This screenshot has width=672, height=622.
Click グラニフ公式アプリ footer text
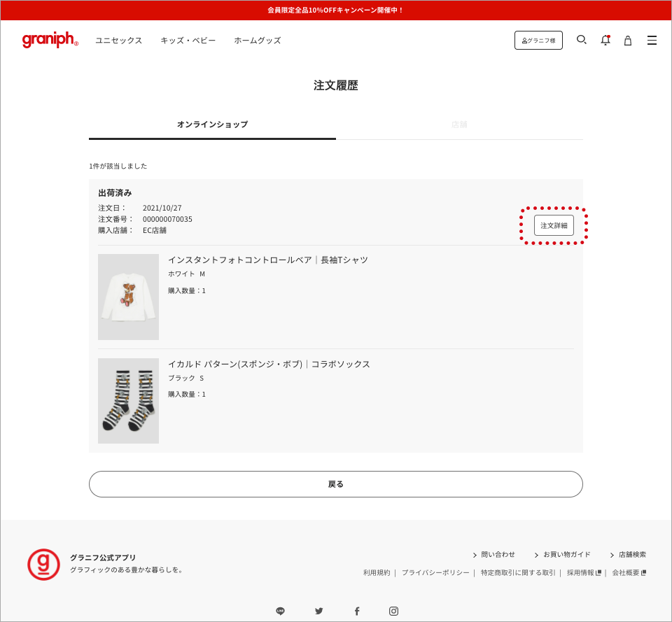click(103, 558)
